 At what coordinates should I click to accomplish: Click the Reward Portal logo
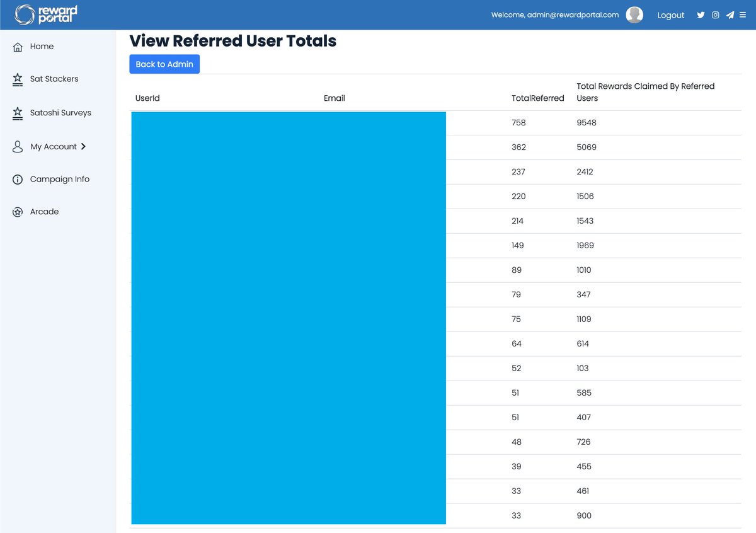point(46,14)
